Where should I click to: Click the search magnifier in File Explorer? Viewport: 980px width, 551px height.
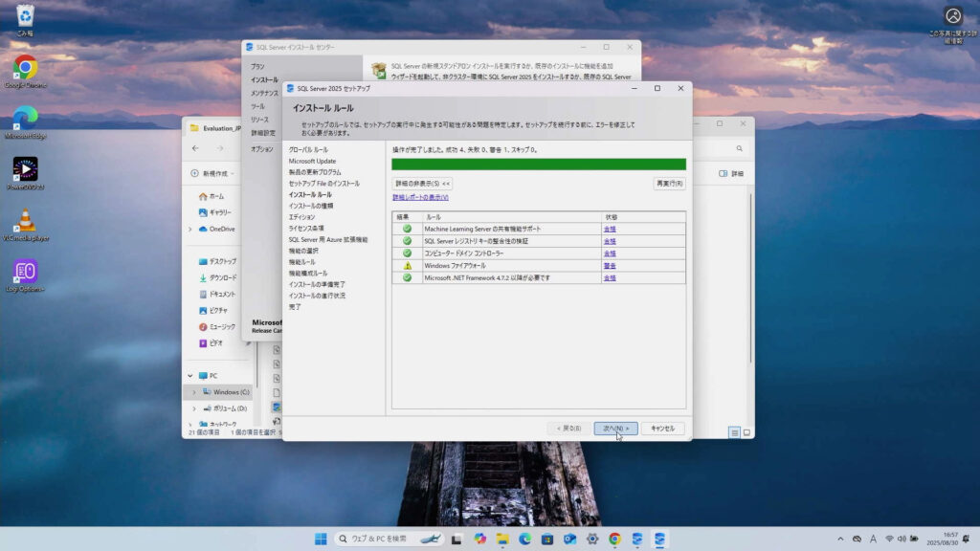coord(740,148)
